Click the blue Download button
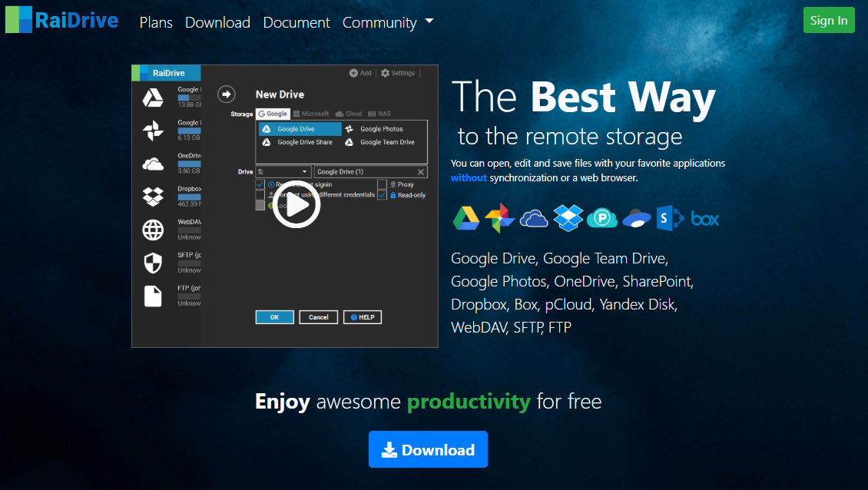 point(428,449)
